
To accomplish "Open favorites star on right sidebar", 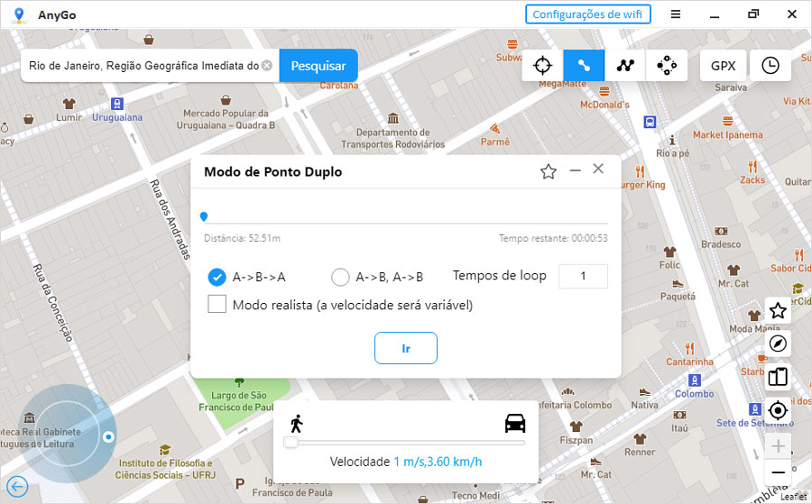I will (x=778, y=310).
